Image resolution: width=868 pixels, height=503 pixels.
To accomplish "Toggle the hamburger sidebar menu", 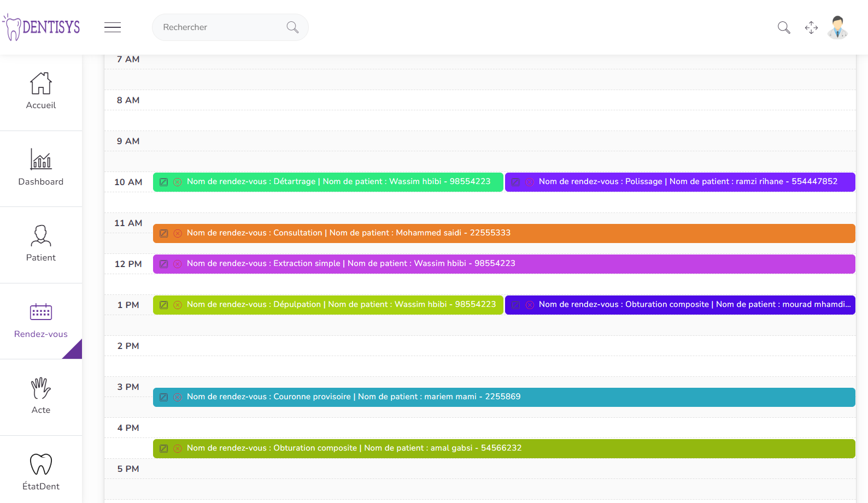I will coord(113,27).
